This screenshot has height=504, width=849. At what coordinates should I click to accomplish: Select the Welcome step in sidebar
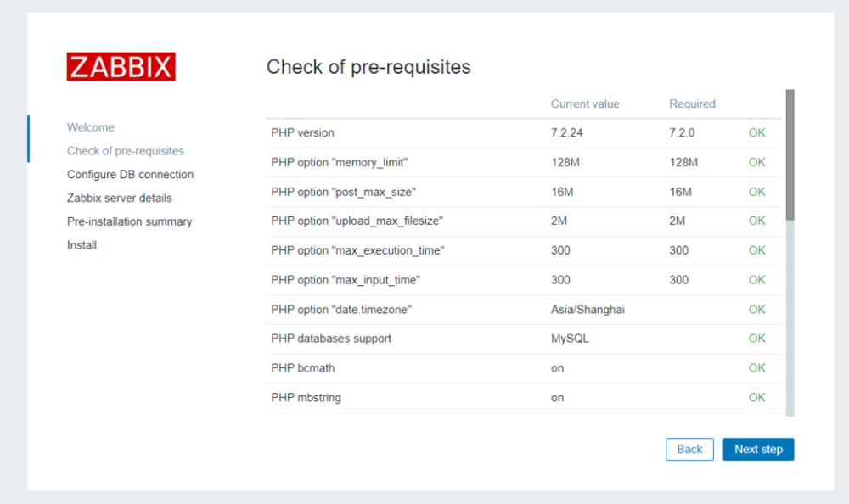[x=91, y=127]
